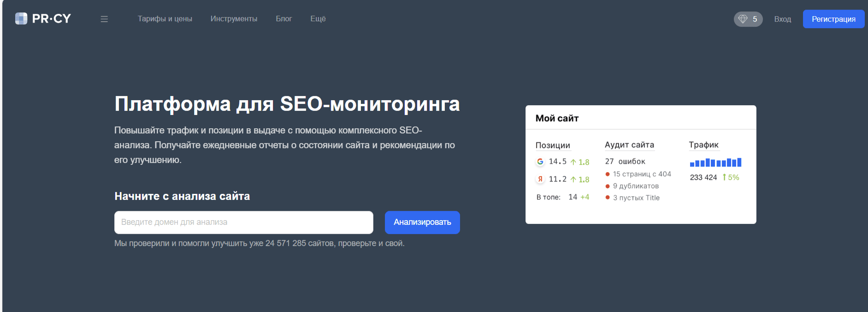Viewport: 868px width, 312px height.
Task: Click the Google icon in Позиции
Action: click(x=540, y=162)
